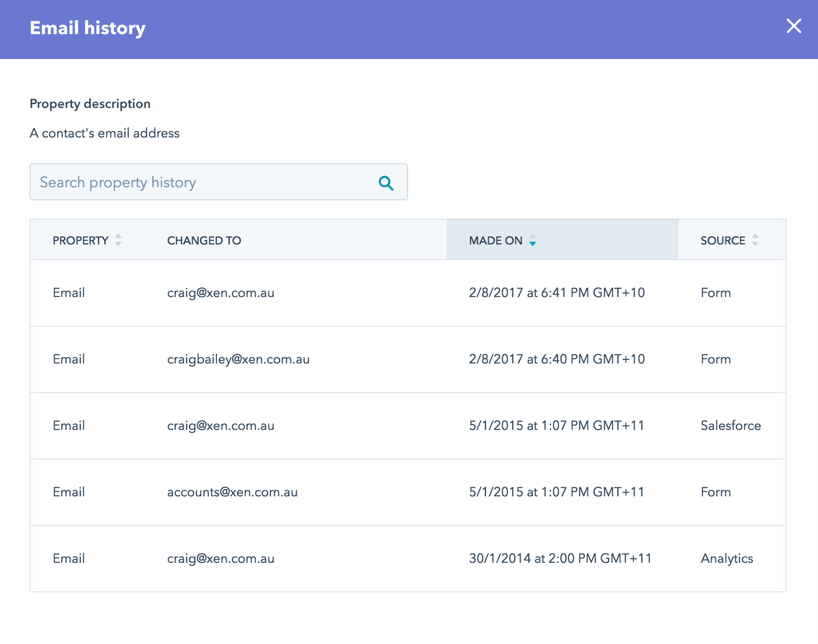Select the descending sort triangle on MADE ON
This screenshot has height=644, width=818.
pos(533,244)
